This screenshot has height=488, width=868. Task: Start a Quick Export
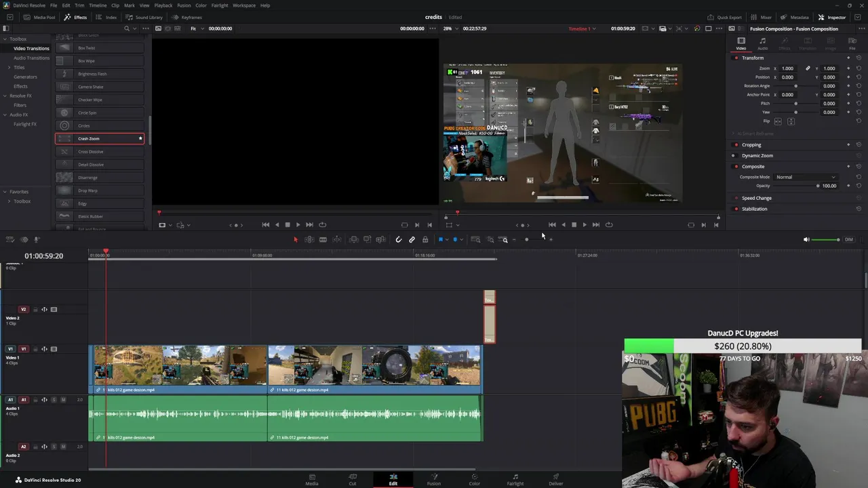click(x=725, y=17)
